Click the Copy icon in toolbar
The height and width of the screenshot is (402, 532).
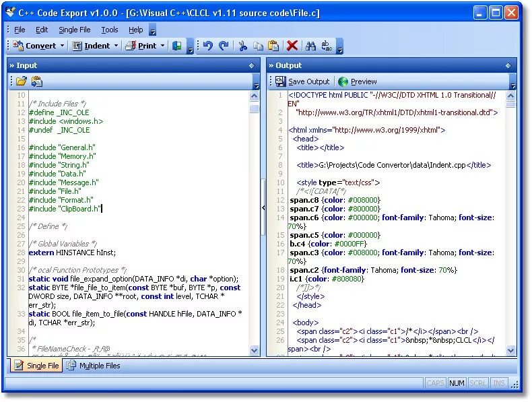[x=258, y=46]
